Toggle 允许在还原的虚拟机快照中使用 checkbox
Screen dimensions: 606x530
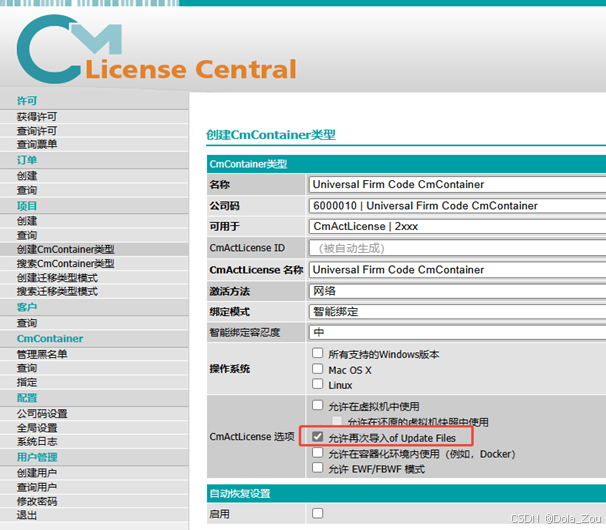pos(337,421)
